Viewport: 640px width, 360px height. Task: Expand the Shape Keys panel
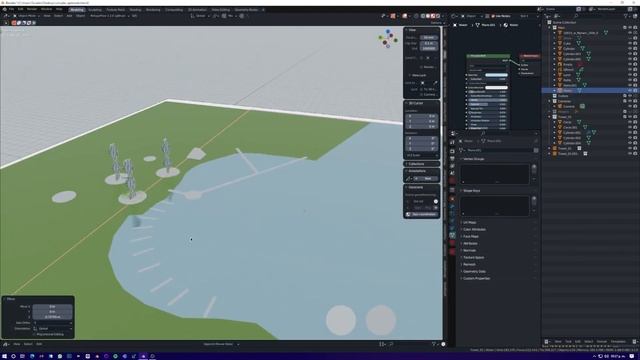coord(471,191)
